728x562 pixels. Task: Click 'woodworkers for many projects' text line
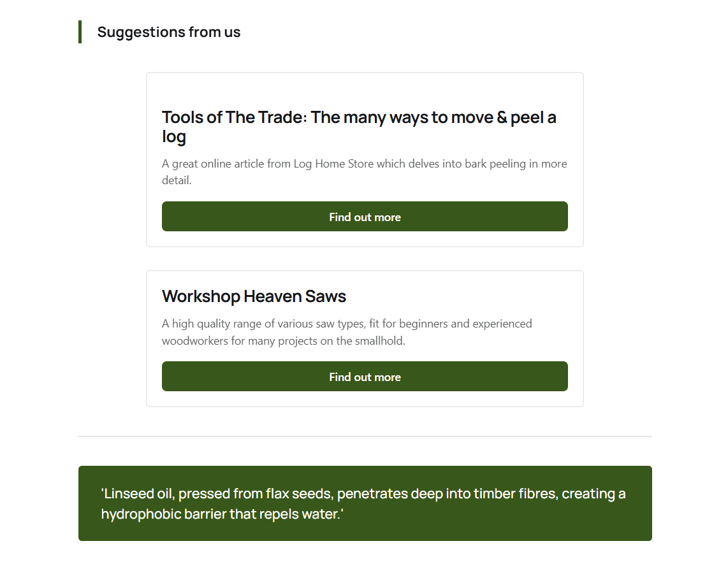tap(283, 341)
